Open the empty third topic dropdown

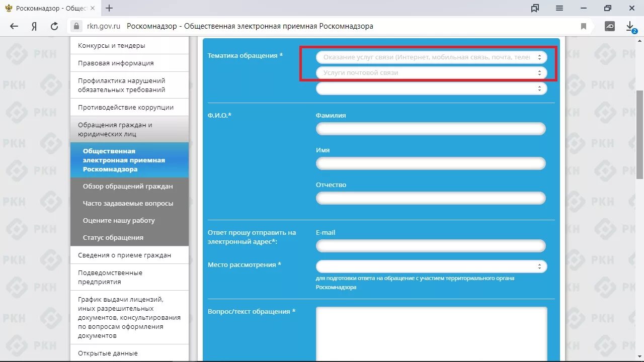431,88
